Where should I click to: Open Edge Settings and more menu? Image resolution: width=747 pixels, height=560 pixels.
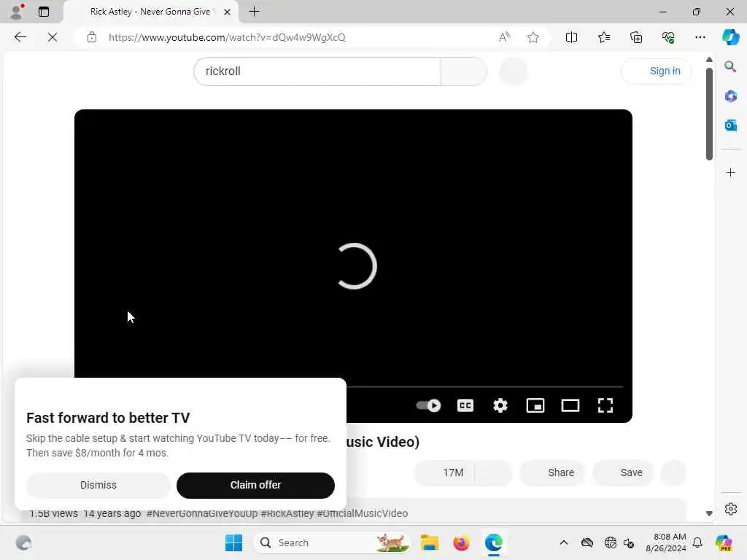coord(700,37)
